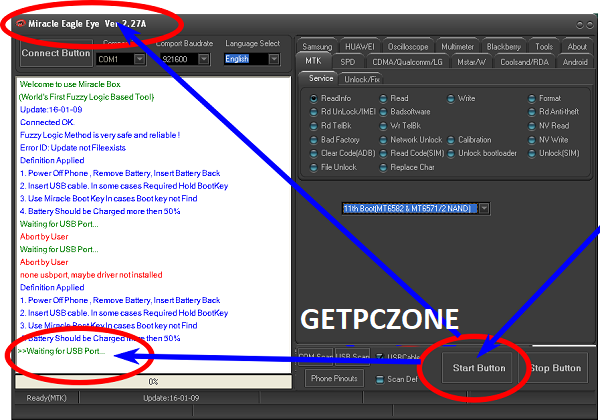
Task: Toggle the Scan Def checkbox
Action: [x=379, y=379]
